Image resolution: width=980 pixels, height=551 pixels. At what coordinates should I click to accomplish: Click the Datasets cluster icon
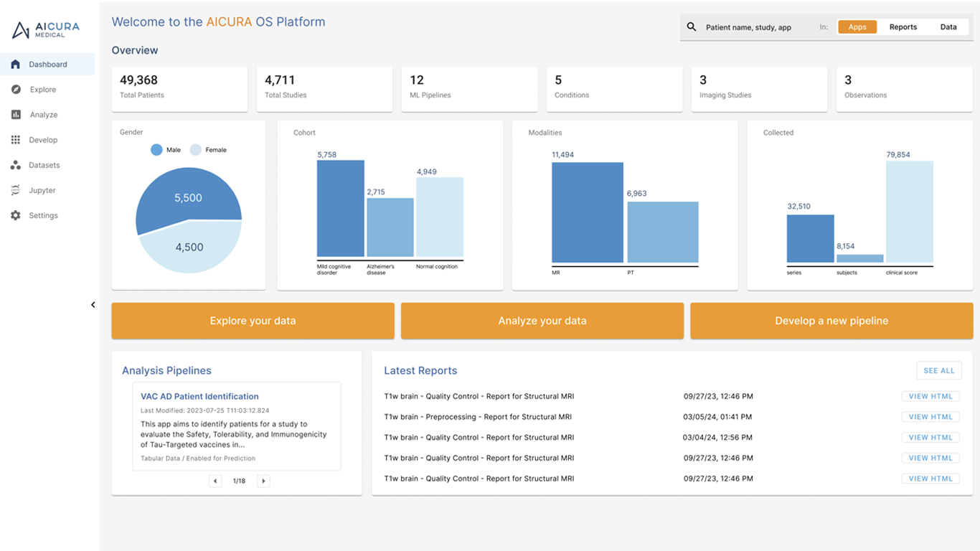tap(16, 165)
